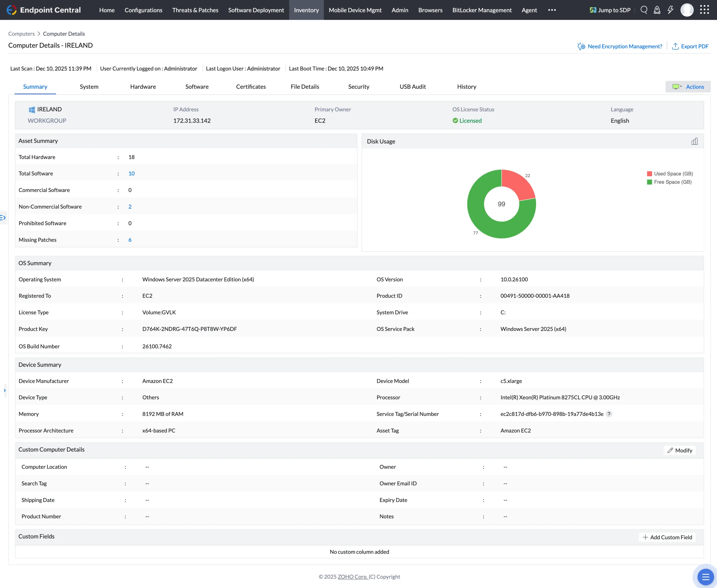Switch to the Certificates tab
Viewport: 717px width, 588px height.
[x=251, y=87]
